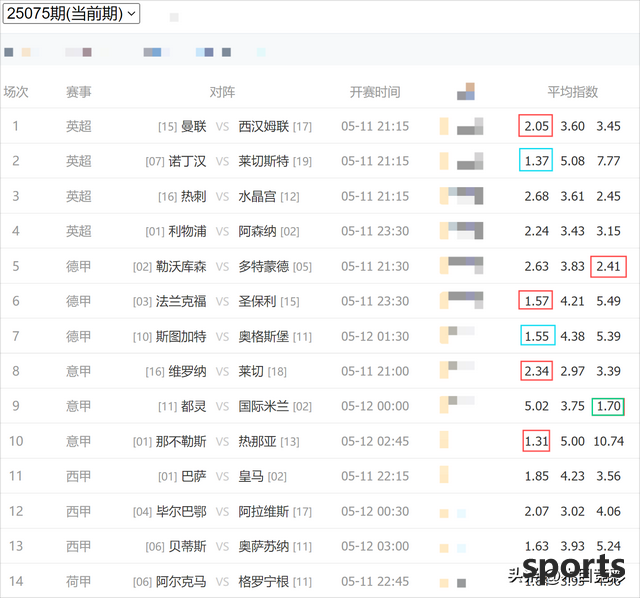Click the 西甲 label in row 11
The width and height of the screenshot is (640, 598).
tap(79, 476)
